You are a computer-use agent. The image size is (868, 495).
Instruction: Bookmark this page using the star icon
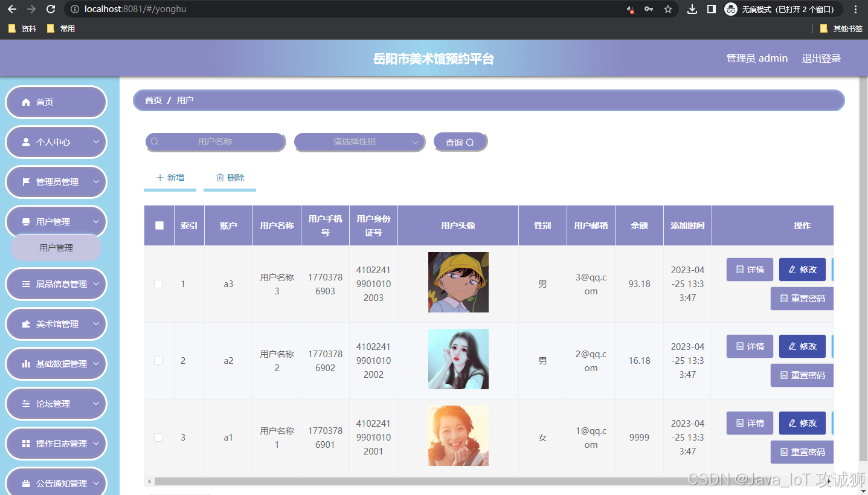click(668, 9)
